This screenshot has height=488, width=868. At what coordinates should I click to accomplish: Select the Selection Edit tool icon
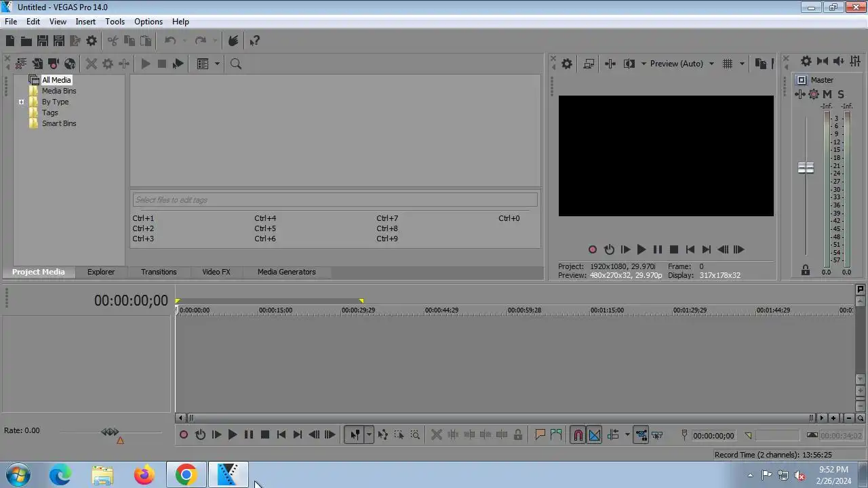pyautogui.click(x=399, y=435)
